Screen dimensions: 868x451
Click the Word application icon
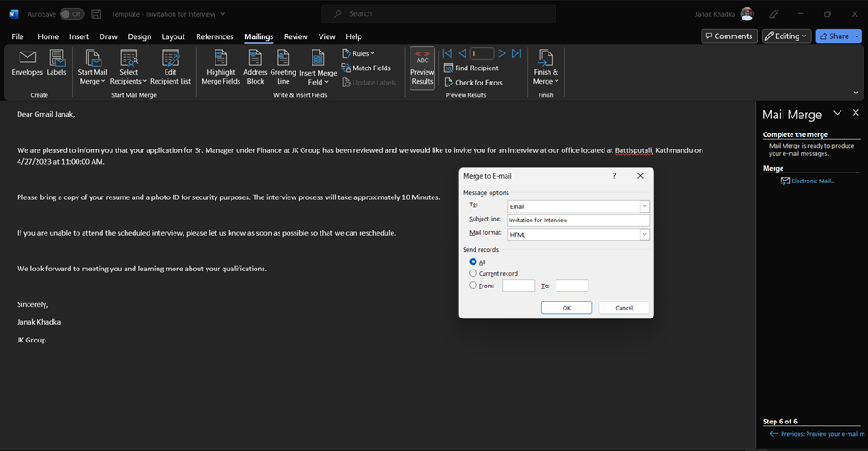(x=14, y=14)
